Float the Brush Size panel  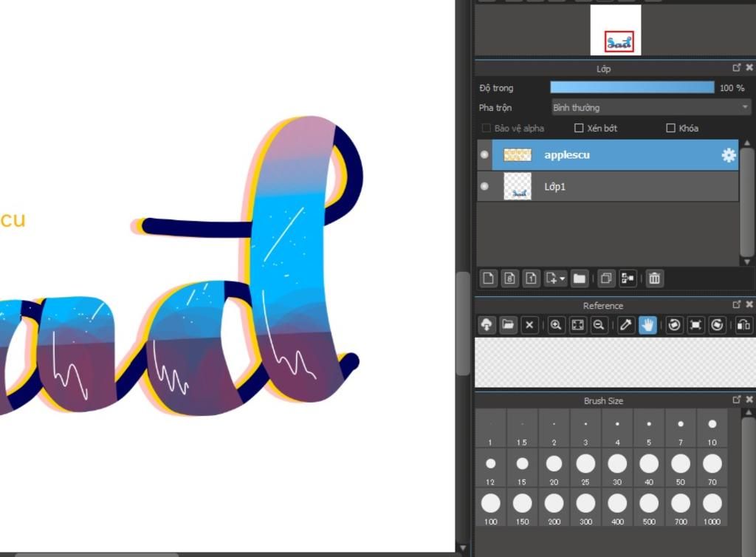point(737,400)
